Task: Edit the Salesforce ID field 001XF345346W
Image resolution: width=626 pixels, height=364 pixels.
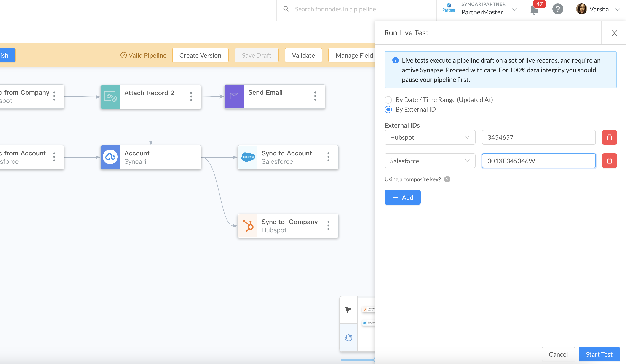Action: 539,161
